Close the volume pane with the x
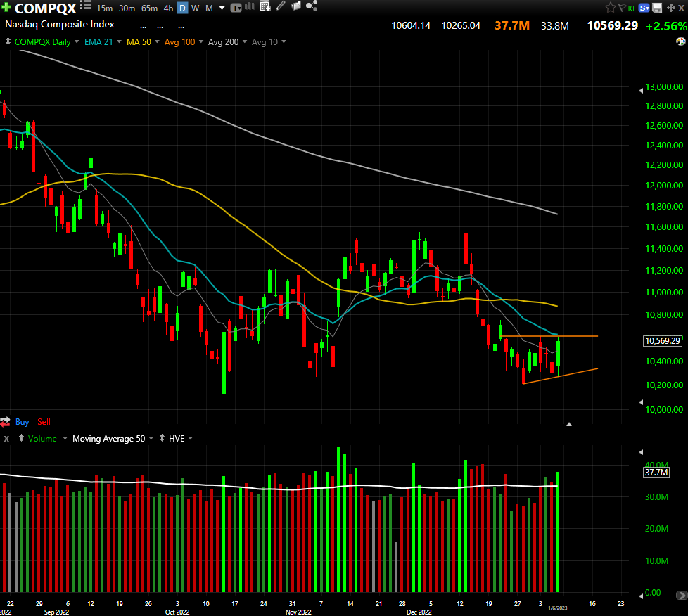Screen dimensions: 688x616 point(6,438)
